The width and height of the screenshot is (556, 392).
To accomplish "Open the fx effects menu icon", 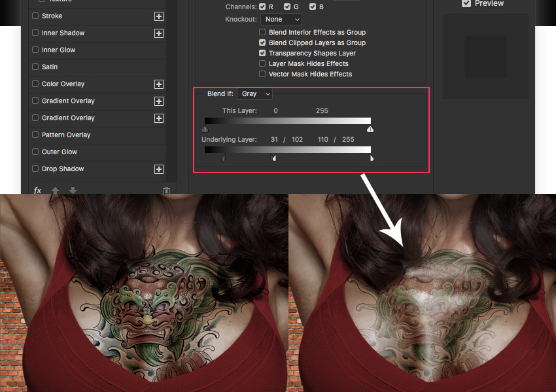I will [37, 191].
